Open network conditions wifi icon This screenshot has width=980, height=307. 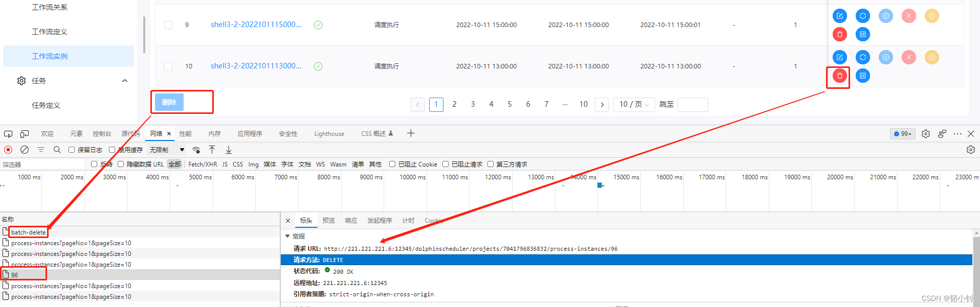(196, 150)
